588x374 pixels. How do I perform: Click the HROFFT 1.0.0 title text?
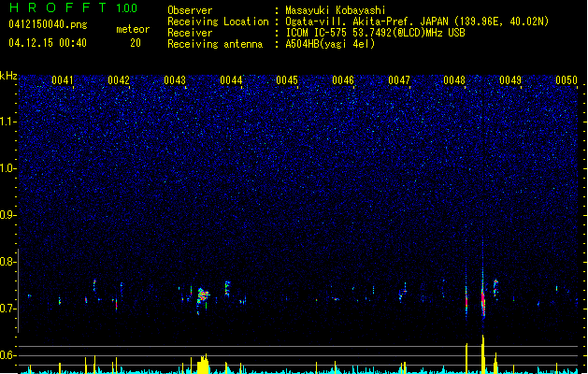73,7
